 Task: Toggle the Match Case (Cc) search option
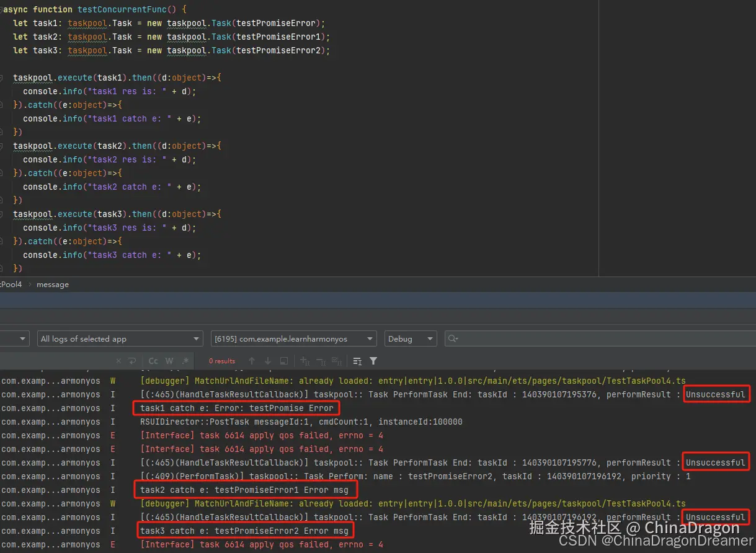(153, 361)
